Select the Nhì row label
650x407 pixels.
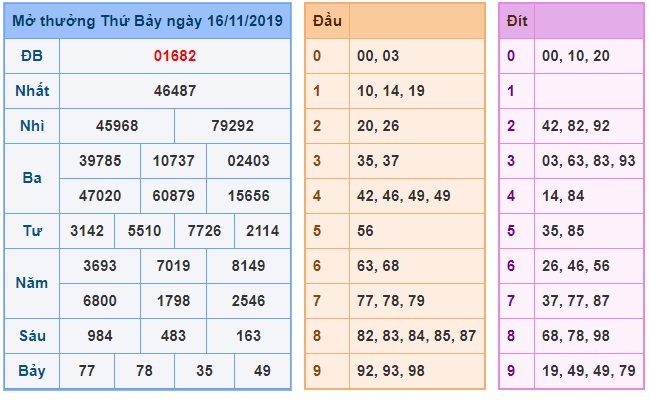(32, 126)
